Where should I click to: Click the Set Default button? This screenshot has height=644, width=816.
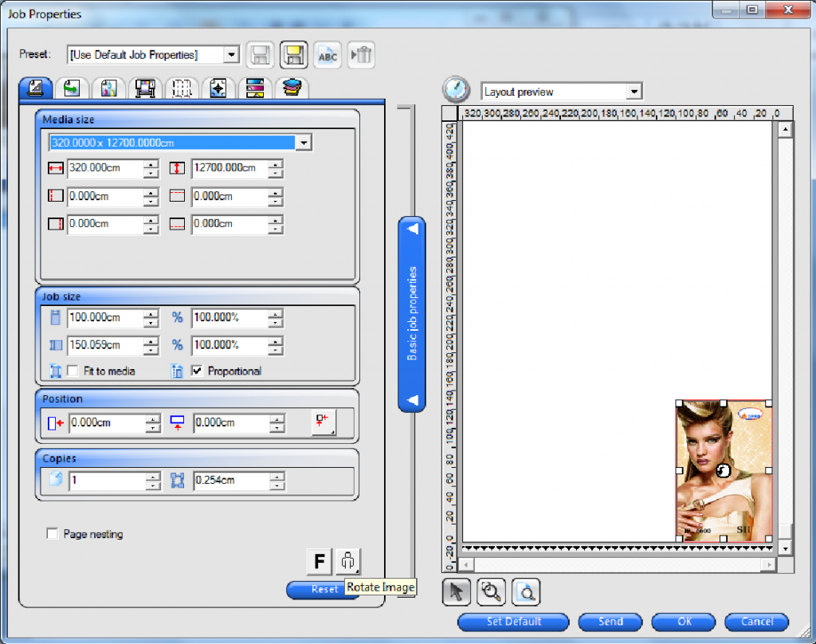(513, 622)
